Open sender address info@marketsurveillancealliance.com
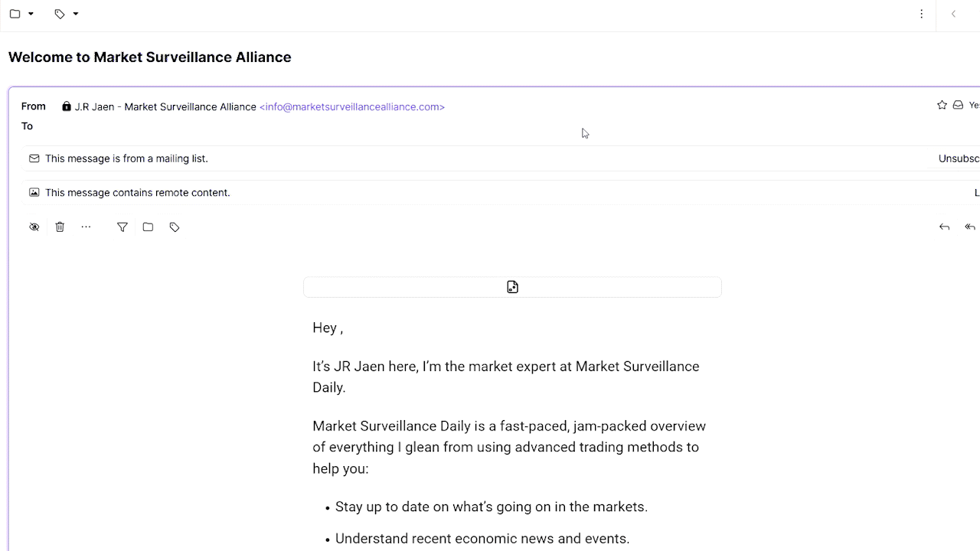The height and width of the screenshot is (551, 980). tap(352, 106)
